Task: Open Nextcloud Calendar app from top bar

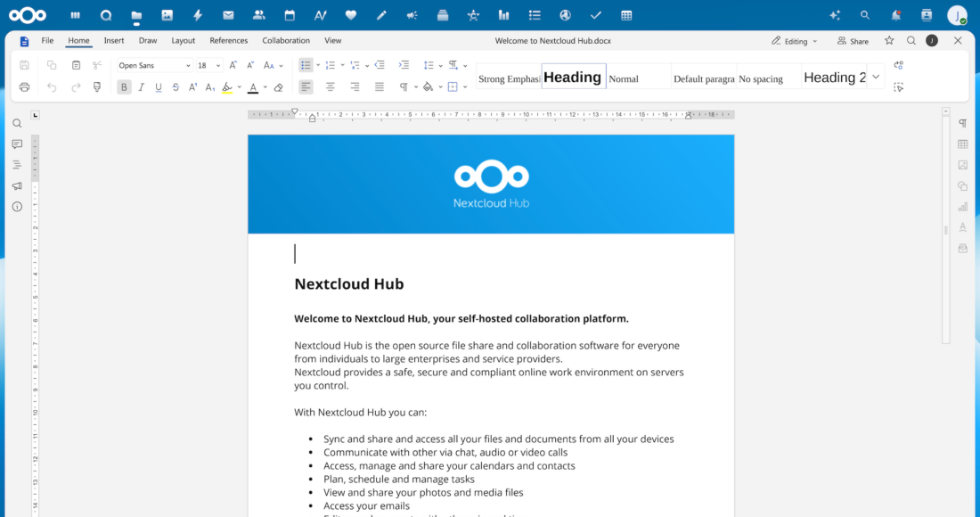Action: point(290,15)
